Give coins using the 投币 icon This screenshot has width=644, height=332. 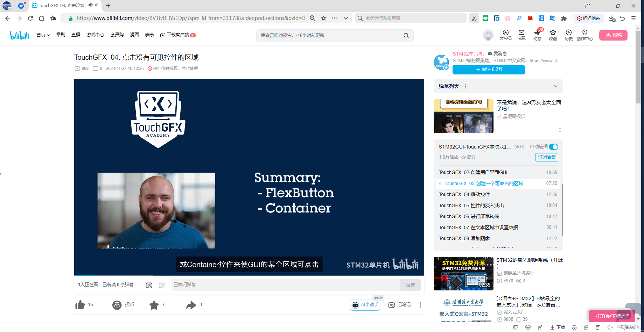[117, 305]
